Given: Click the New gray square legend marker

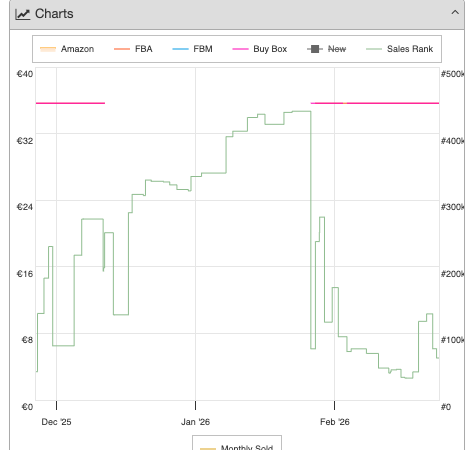Looking at the screenshot, I should point(315,49).
